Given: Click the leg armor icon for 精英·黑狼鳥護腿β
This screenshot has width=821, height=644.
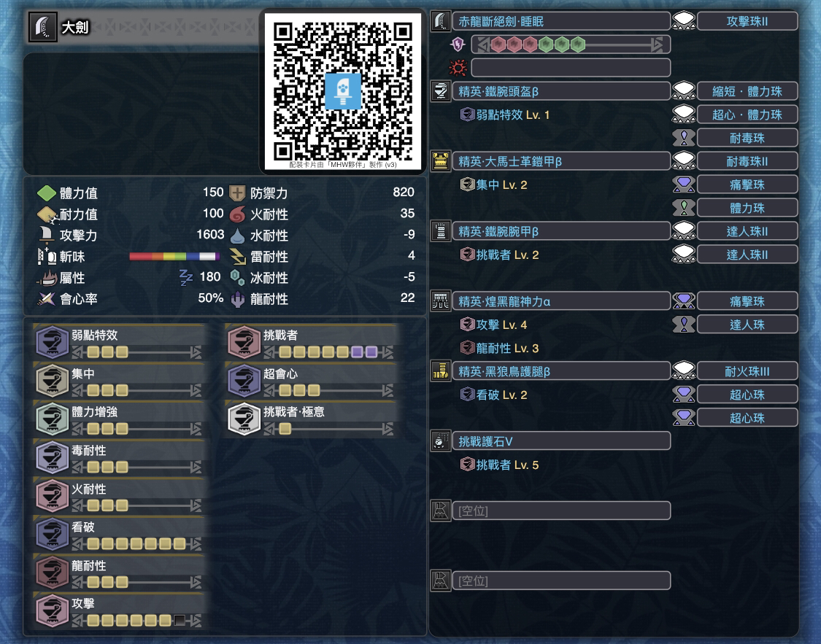Looking at the screenshot, I should (x=440, y=371).
